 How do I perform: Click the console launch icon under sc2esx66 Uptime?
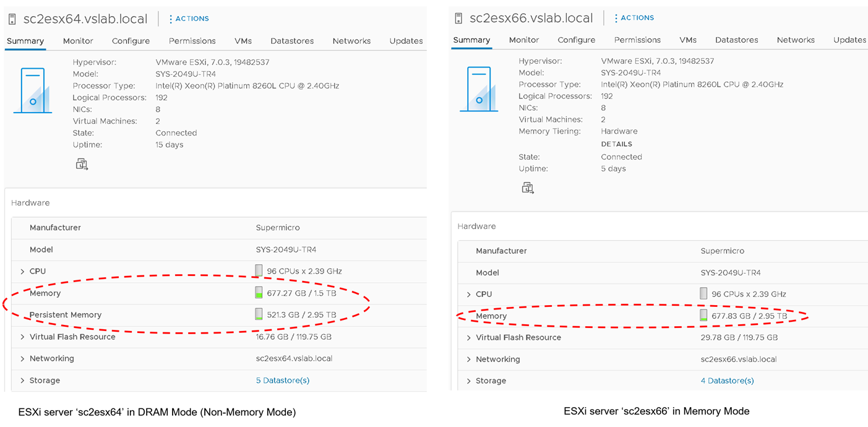[528, 188]
